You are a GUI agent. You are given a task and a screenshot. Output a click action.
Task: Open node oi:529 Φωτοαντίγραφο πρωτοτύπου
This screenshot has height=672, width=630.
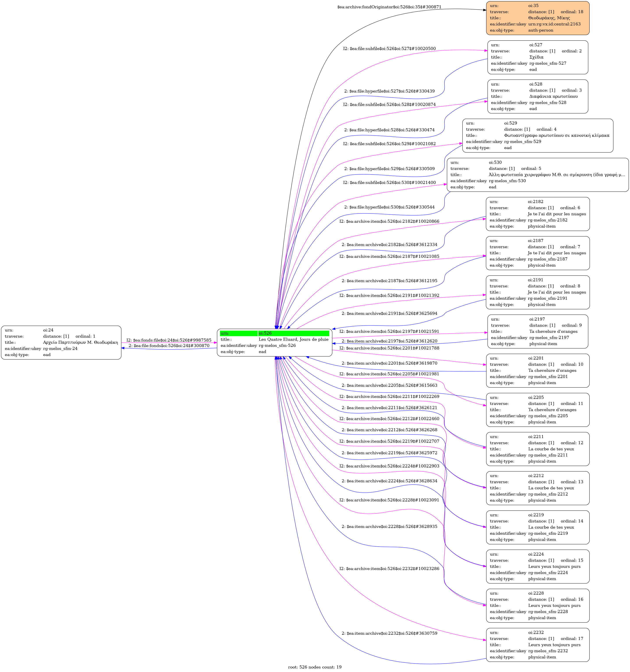(538, 135)
